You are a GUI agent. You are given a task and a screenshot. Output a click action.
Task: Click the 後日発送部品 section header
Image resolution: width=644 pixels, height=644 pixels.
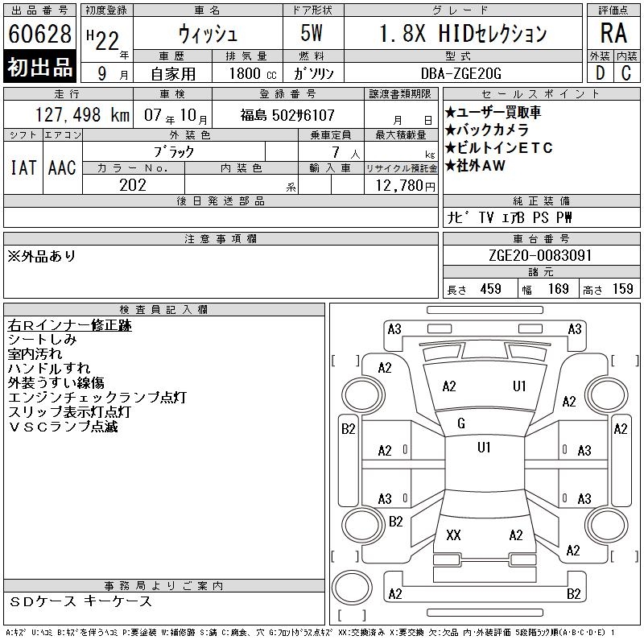[x=221, y=200]
